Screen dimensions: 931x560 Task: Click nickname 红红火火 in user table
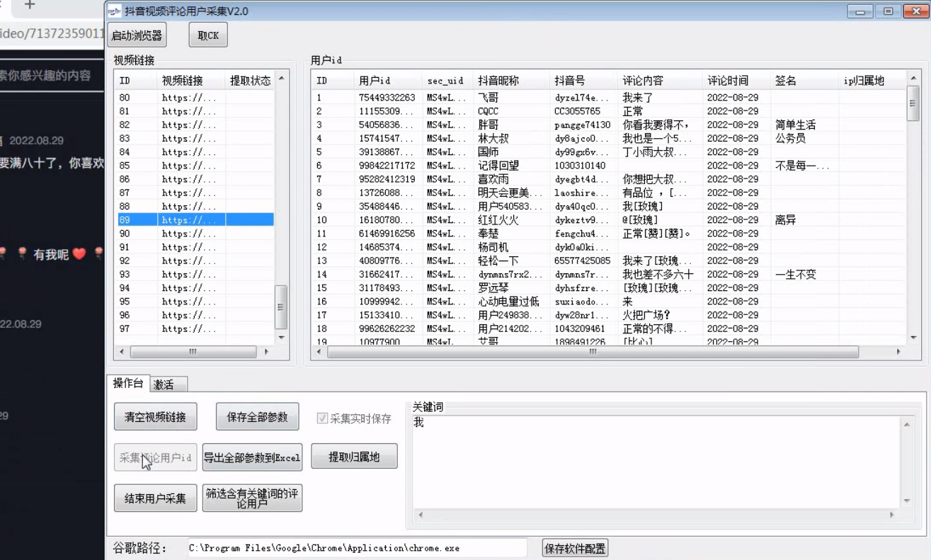(498, 220)
